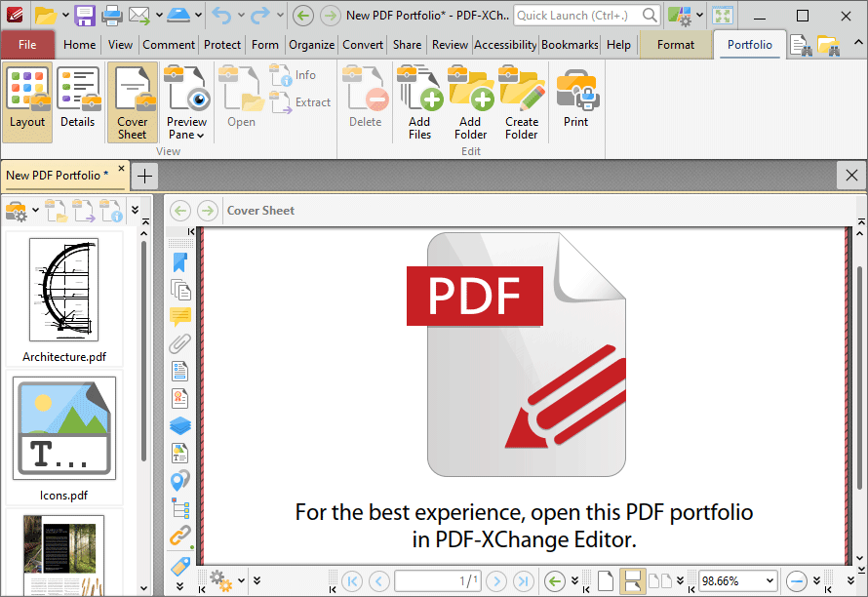Toggle the Cover Sheet view button
This screenshot has width=868, height=597.
[133, 102]
